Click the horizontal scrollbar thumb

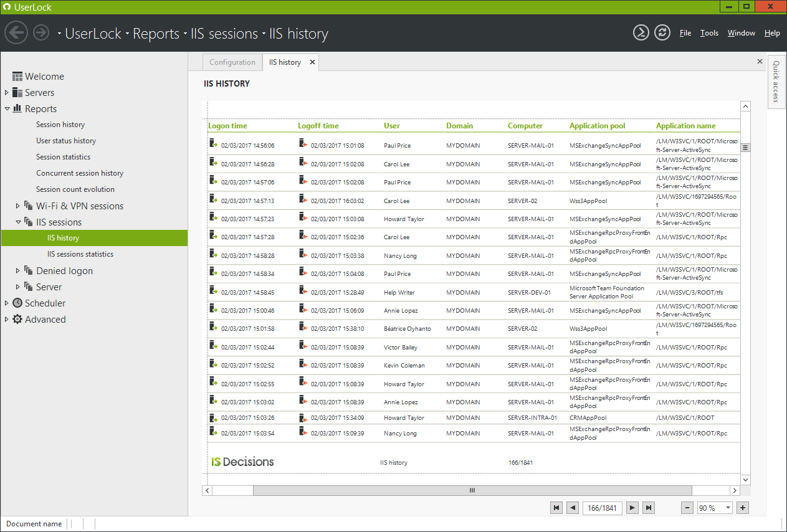[x=472, y=491]
